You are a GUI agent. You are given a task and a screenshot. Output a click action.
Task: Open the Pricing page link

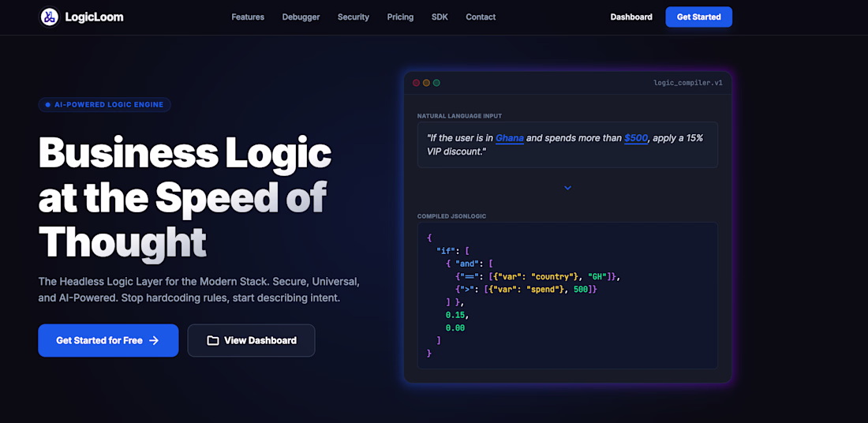coord(400,17)
